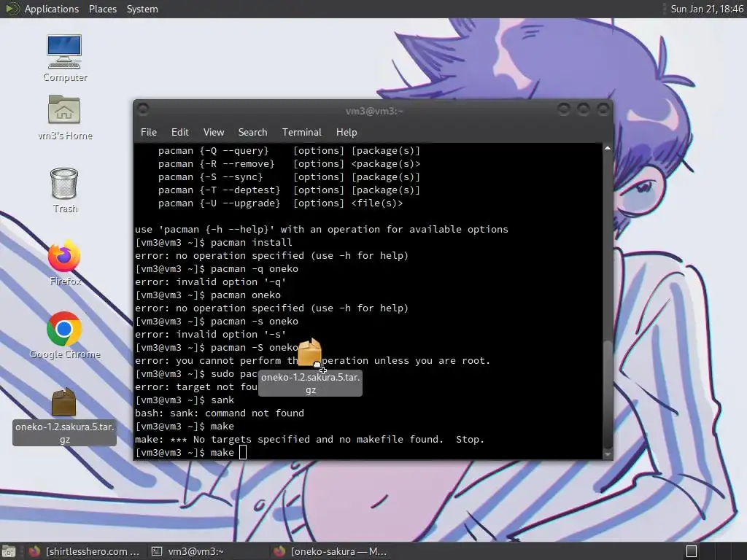Open the terminal View menu
The height and width of the screenshot is (560, 747).
point(214,132)
